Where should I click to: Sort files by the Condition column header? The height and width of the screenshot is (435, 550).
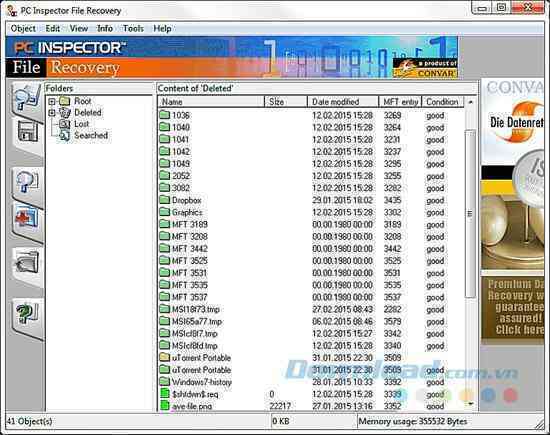tap(443, 102)
